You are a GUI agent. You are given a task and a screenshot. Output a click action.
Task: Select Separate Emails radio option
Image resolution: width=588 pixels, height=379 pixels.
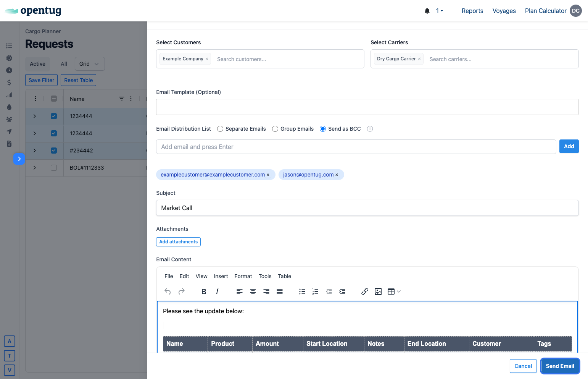(x=220, y=129)
